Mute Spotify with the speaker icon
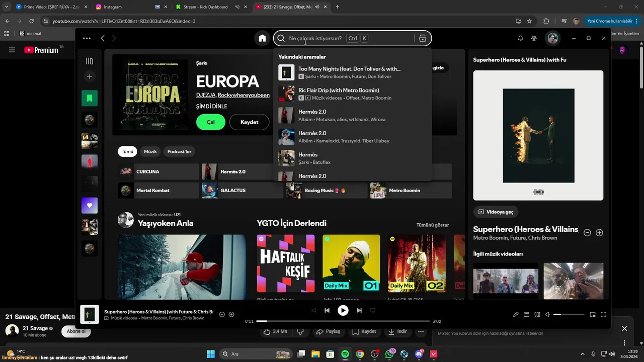Screen dimensions: 644x362 click(x=548, y=314)
